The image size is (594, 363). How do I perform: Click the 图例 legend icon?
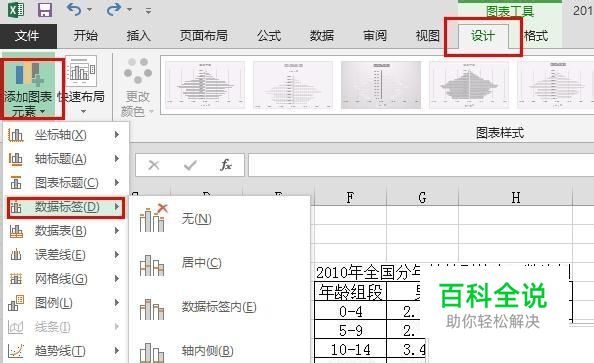pyautogui.click(x=16, y=303)
